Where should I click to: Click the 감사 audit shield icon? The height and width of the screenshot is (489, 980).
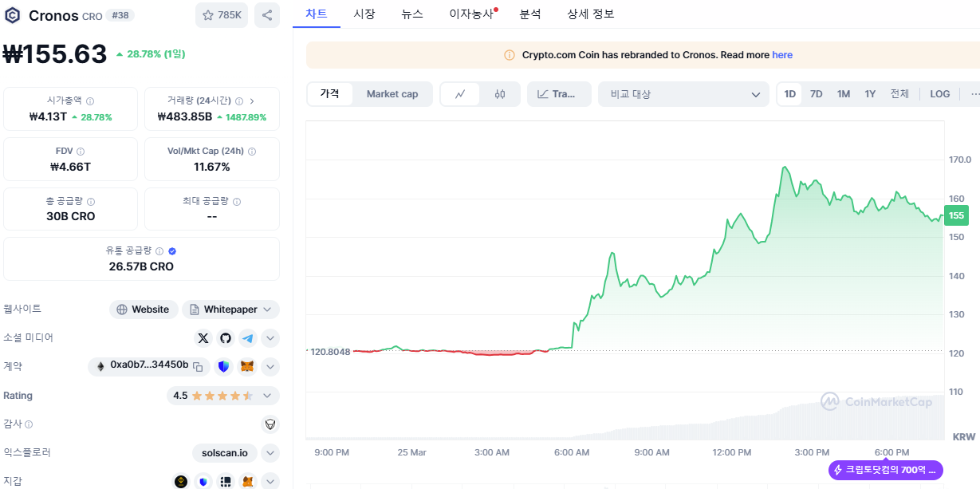(270, 424)
